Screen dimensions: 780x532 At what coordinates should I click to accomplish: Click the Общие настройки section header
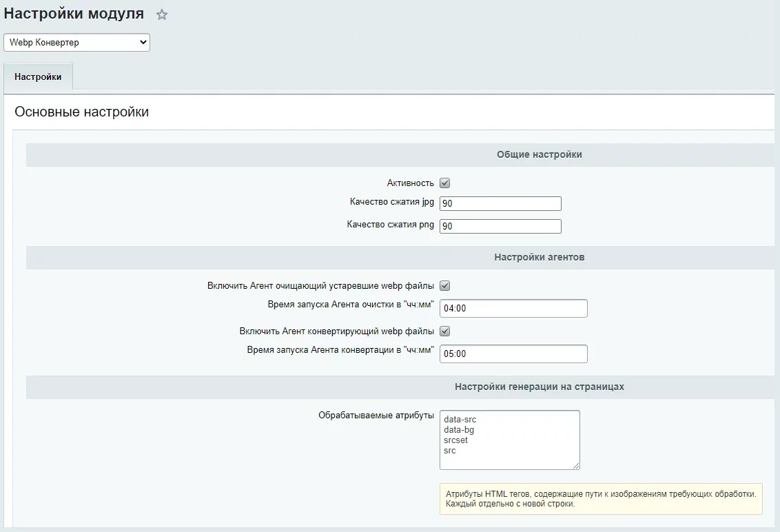(539, 155)
